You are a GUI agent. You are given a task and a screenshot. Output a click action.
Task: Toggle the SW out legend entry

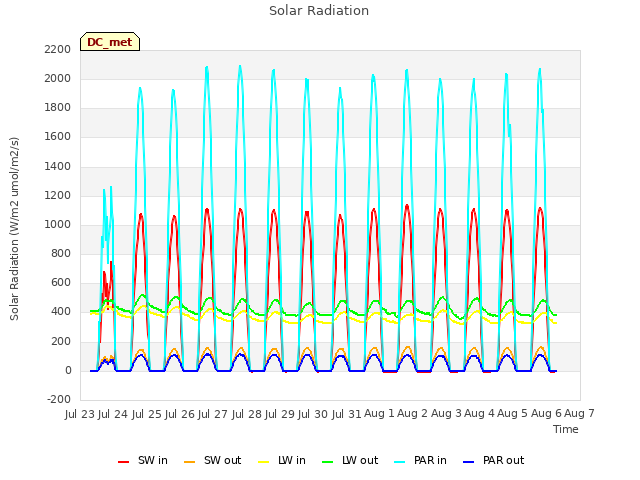point(212,460)
